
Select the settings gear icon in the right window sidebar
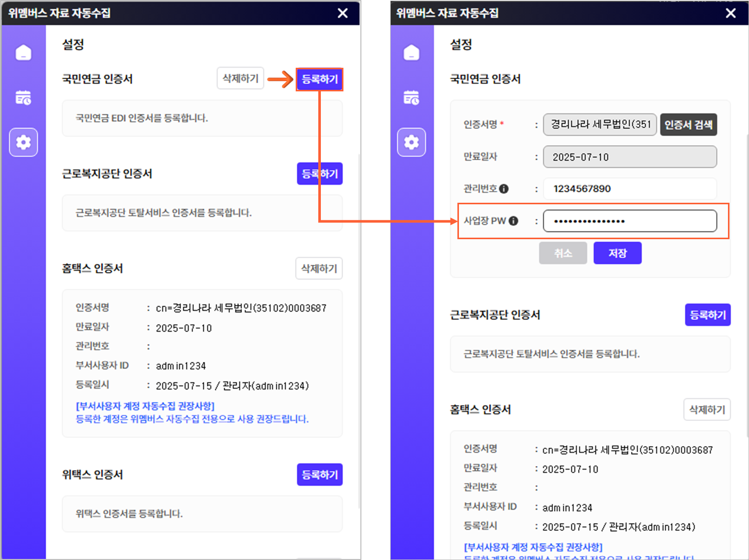[x=412, y=142]
